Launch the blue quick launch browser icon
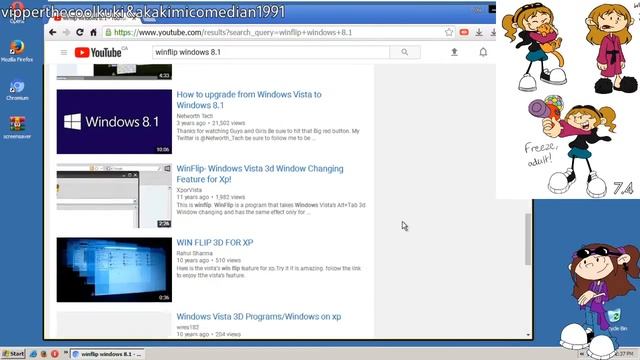Viewport: 640px width, 360px height. pos(33,354)
